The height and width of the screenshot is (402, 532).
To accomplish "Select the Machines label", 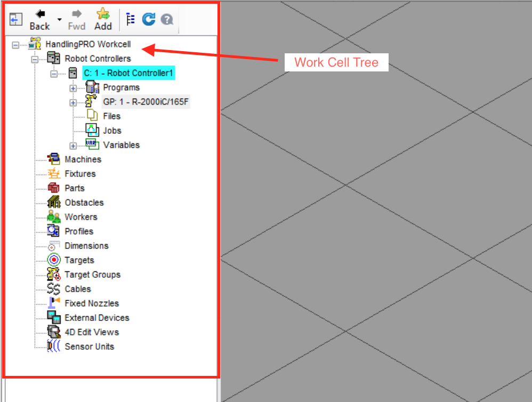I will point(83,159).
